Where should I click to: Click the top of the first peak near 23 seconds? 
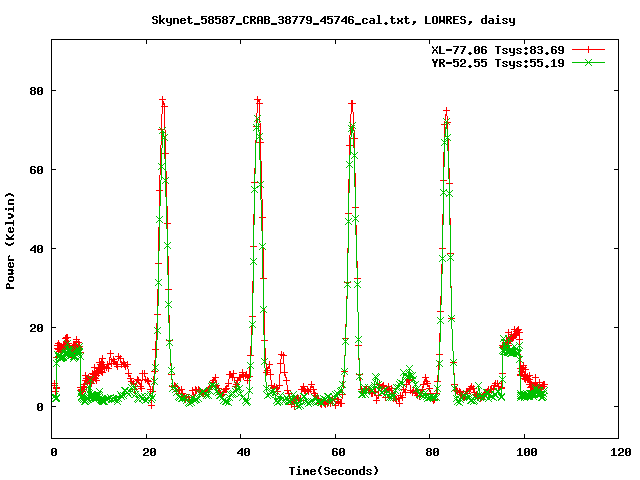(x=162, y=100)
